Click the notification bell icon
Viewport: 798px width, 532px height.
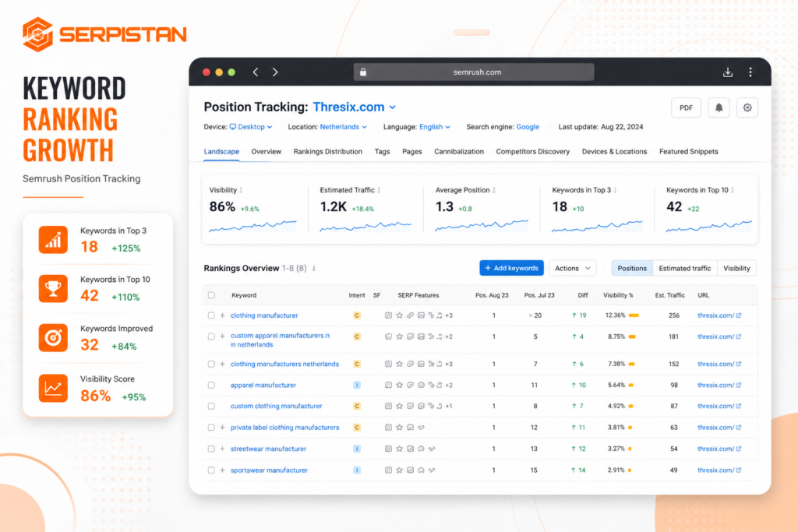(x=719, y=107)
